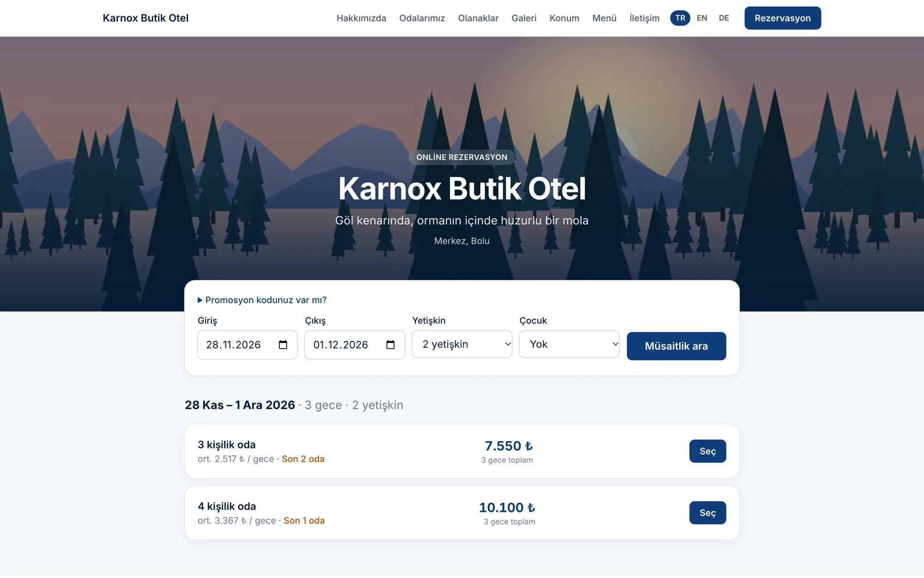This screenshot has width=924, height=578.
Task: Click the Müsaitlik ara button
Action: [676, 346]
